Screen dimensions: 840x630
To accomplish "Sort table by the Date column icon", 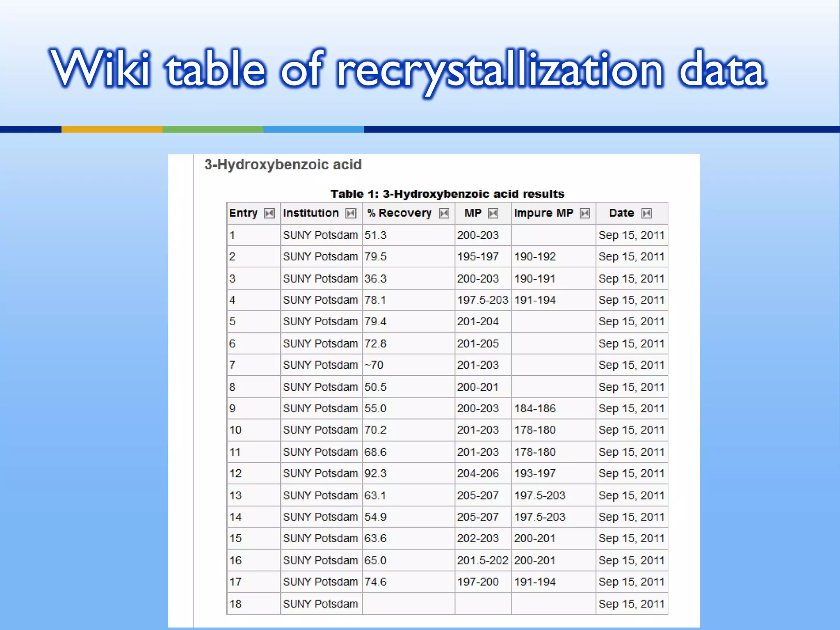I will (647, 213).
